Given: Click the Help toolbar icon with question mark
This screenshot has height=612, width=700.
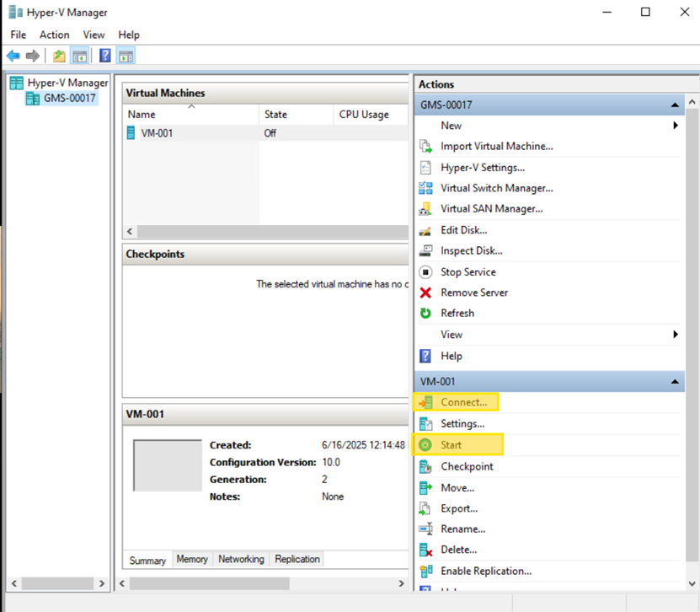Looking at the screenshot, I should pyautogui.click(x=105, y=56).
